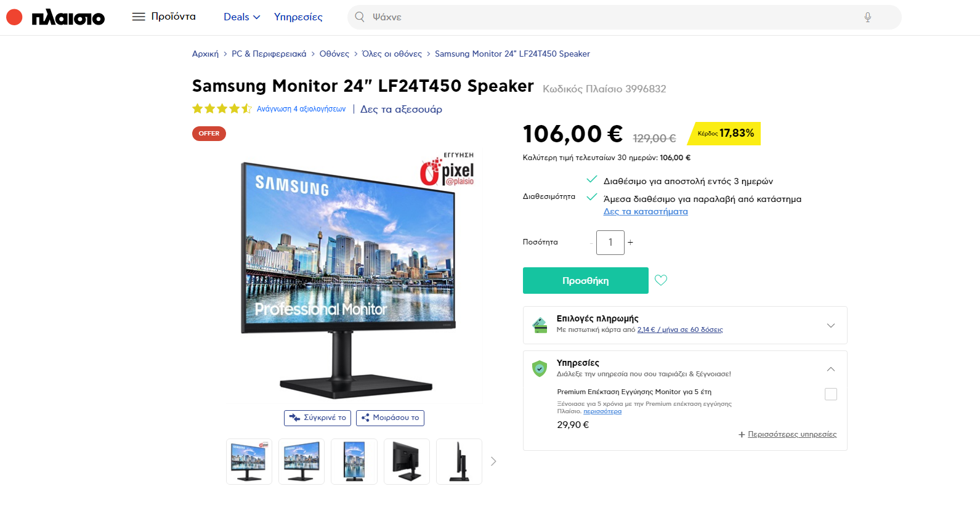This screenshot has height=505, width=980.
Task: Open Υπηρεσίες in top navigation
Action: click(298, 17)
